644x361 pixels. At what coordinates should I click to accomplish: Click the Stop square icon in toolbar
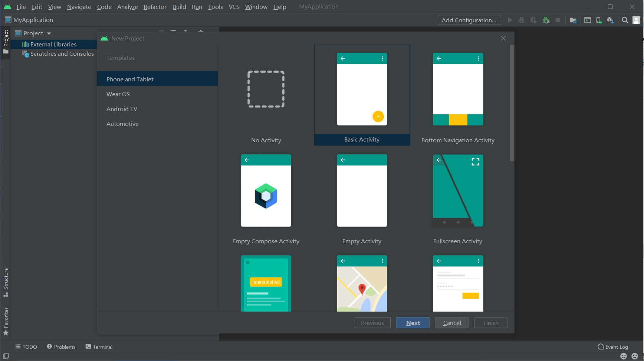click(x=558, y=20)
